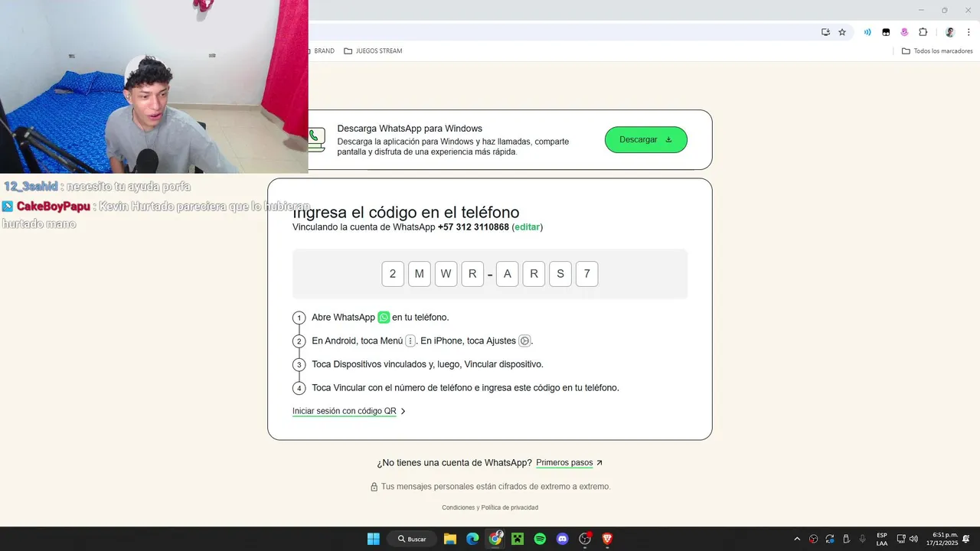Click the WhatsApp logo in step 1
The height and width of the screenshot is (551, 980).
click(x=384, y=317)
